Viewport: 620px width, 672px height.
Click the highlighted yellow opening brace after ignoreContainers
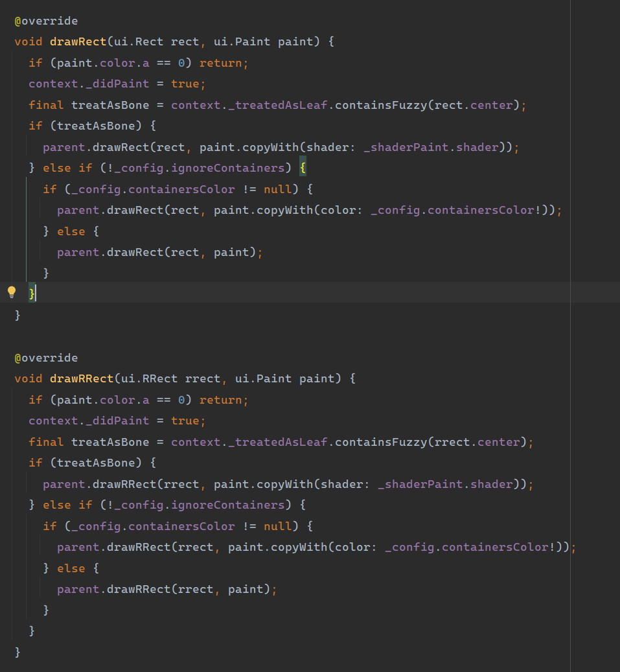point(303,168)
